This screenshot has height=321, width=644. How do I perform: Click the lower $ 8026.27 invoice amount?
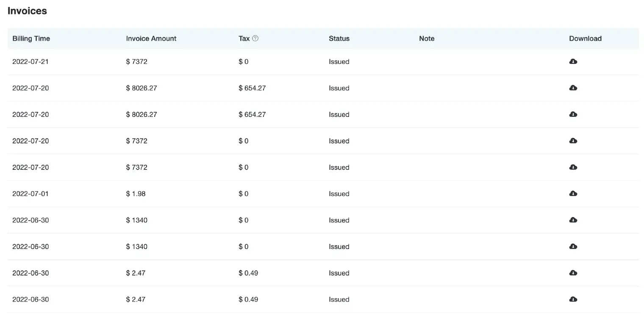tap(142, 114)
